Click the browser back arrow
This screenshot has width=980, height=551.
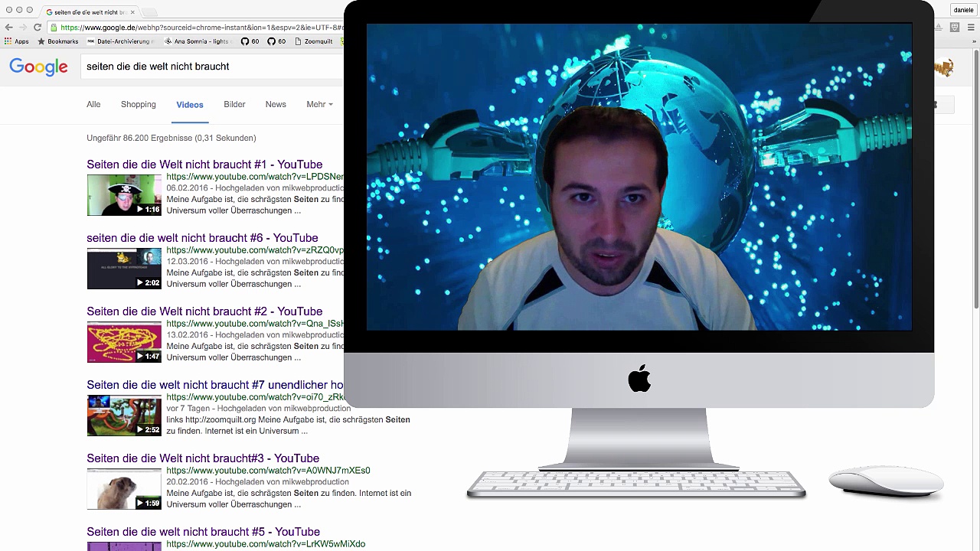tap(9, 27)
